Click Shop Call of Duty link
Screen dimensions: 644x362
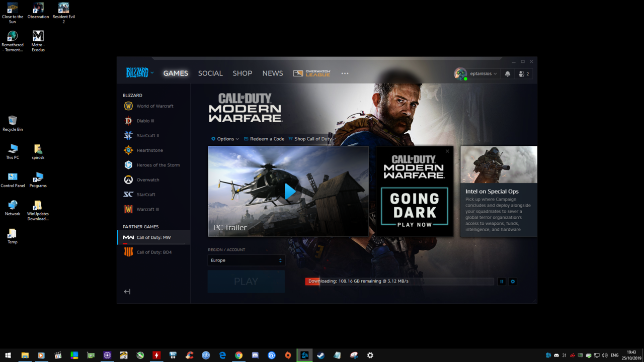tap(310, 139)
